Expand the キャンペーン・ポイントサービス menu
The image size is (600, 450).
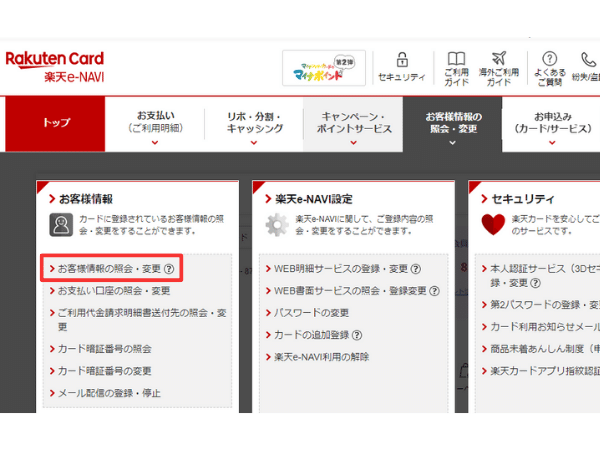click(353, 124)
